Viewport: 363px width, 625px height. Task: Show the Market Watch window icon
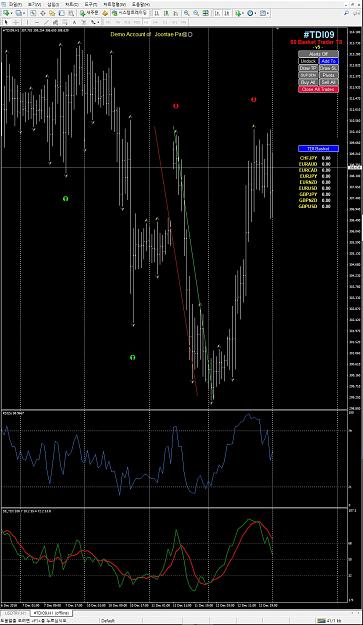coord(33,13)
